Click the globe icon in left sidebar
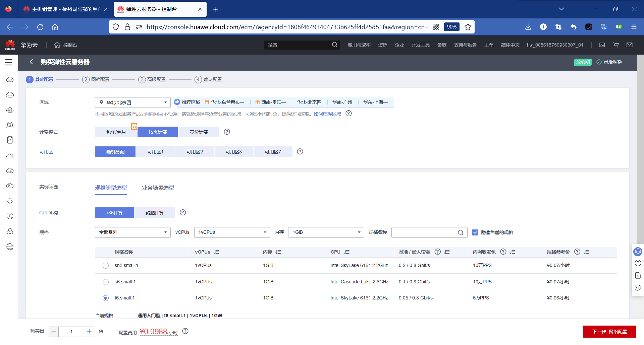This screenshot has width=644, height=345. click(10, 247)
